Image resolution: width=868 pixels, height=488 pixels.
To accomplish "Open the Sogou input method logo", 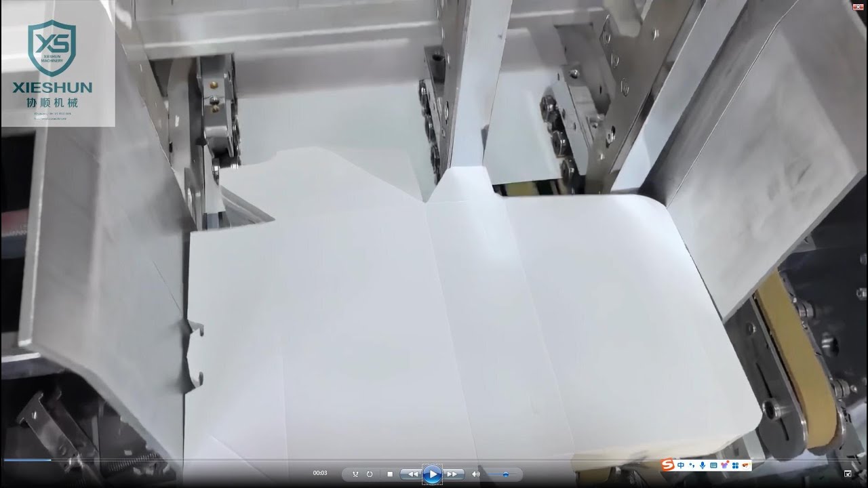I will tap(668, 465).
